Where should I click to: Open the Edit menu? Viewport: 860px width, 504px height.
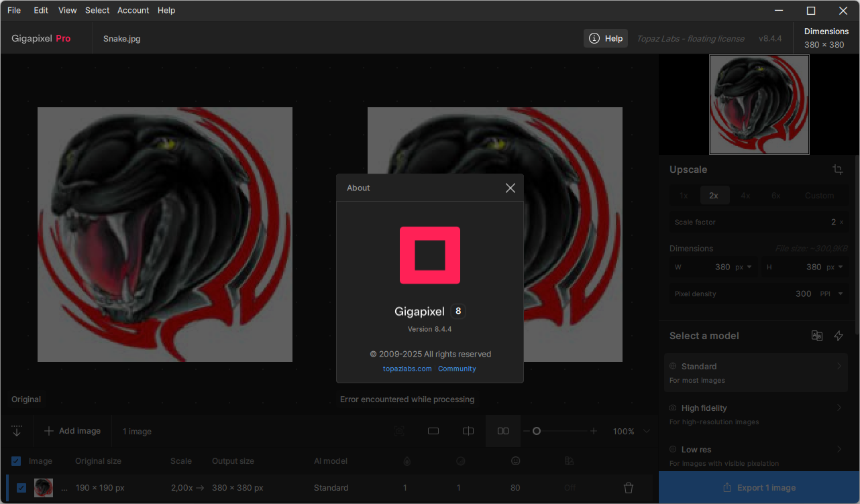click(x=41, y=10)
